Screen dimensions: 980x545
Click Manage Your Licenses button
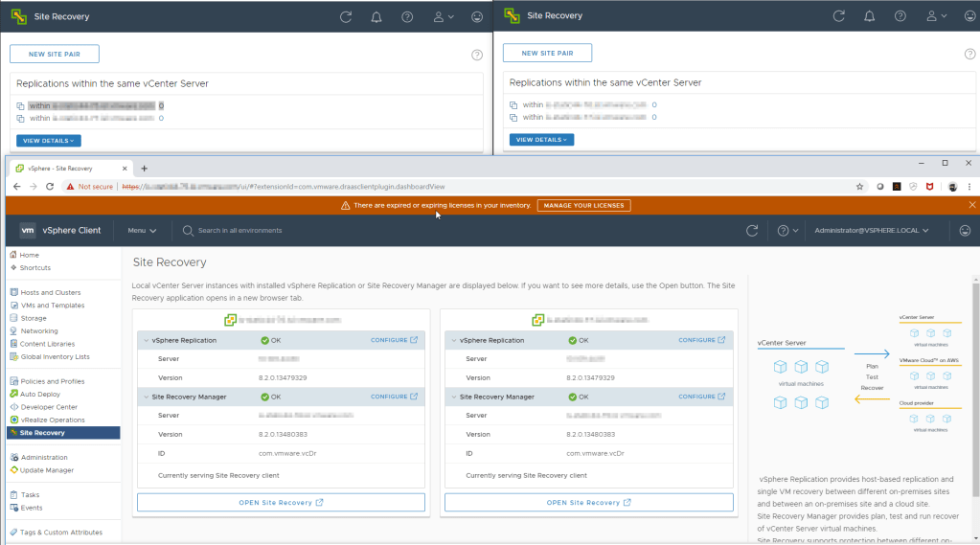583,205
